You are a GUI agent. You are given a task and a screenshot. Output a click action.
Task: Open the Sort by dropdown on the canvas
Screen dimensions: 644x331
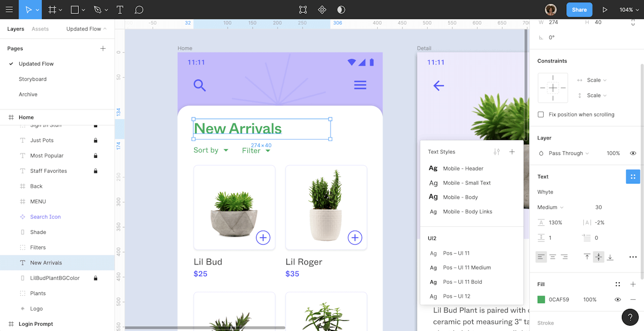tap(211, 150)
